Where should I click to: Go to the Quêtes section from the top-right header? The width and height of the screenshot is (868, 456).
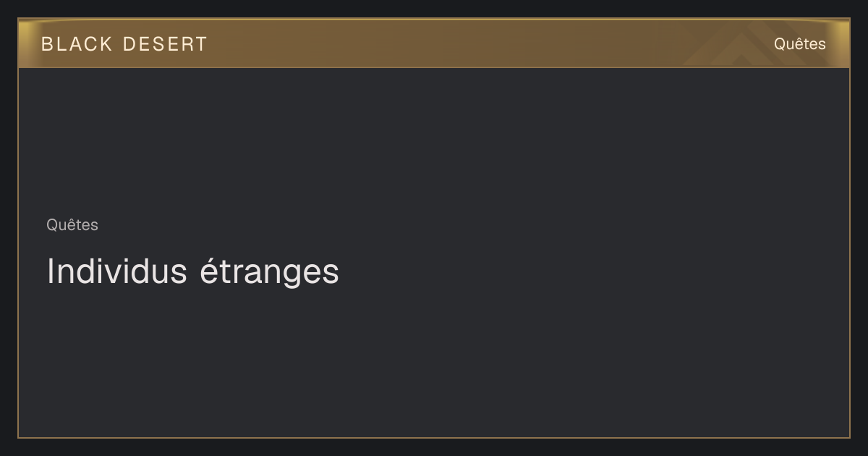pyautogui.click(x=799, y=43)
